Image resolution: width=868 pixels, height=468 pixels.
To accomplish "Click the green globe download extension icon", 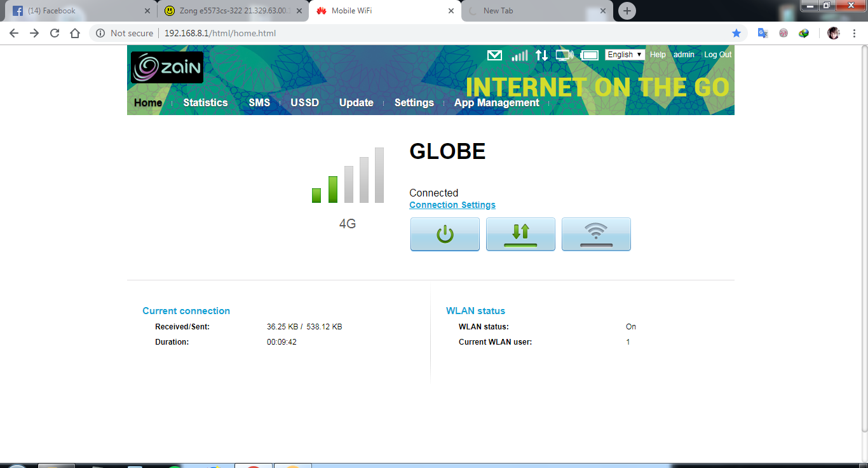I will [x=804, y=33].
